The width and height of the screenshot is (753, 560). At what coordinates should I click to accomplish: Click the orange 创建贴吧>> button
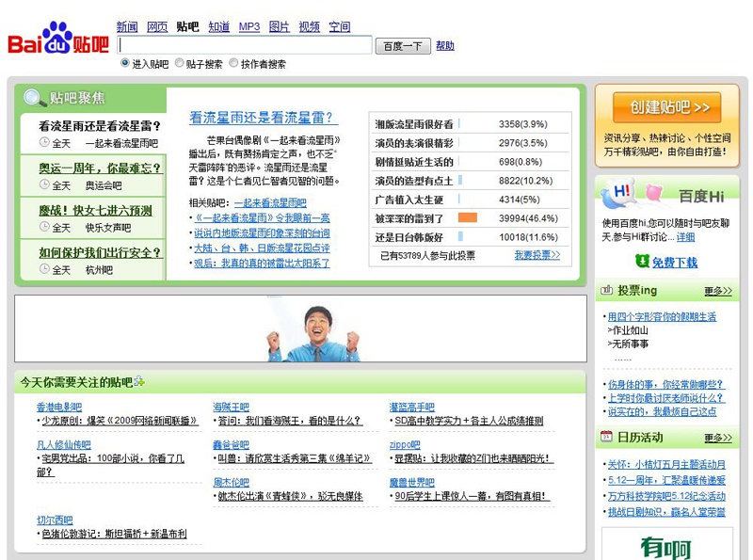click(667, 107)
